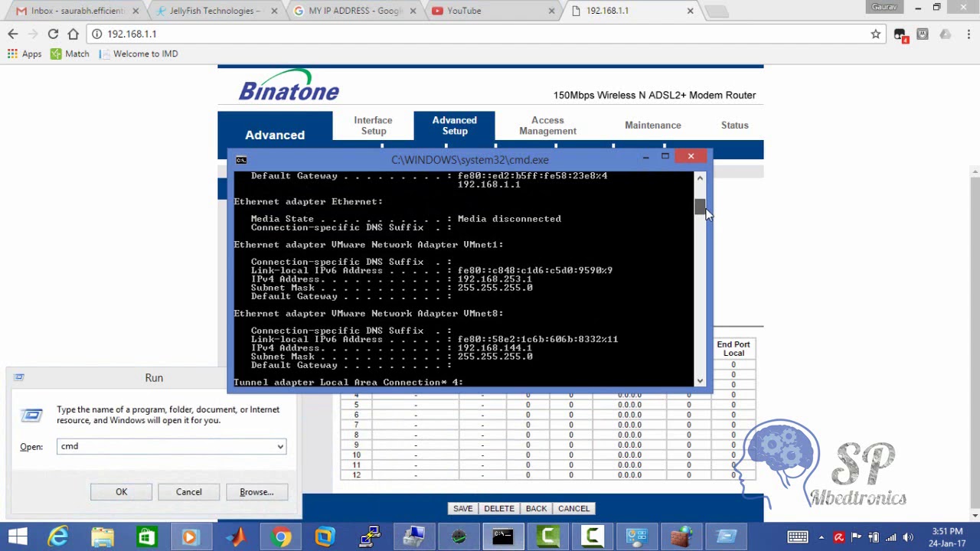
Task: Open File Explorer from the taskbar
Action: [x=103, y=536]
